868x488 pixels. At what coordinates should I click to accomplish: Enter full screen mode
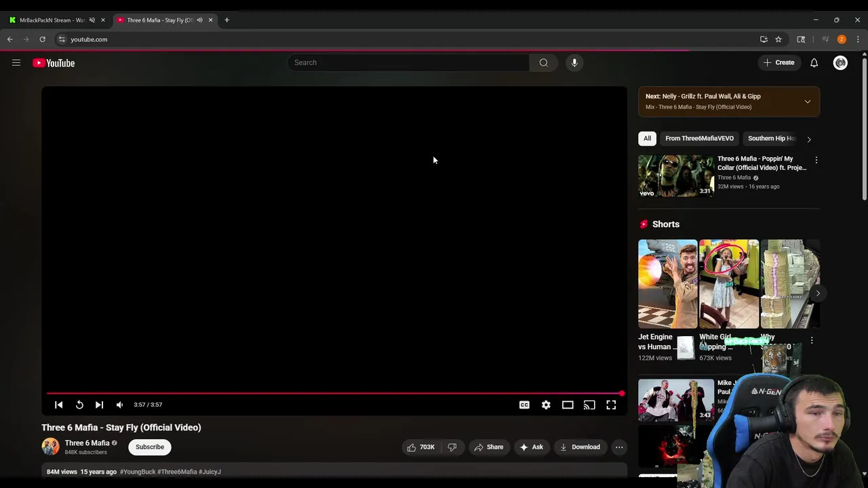[x=611, y=405]
